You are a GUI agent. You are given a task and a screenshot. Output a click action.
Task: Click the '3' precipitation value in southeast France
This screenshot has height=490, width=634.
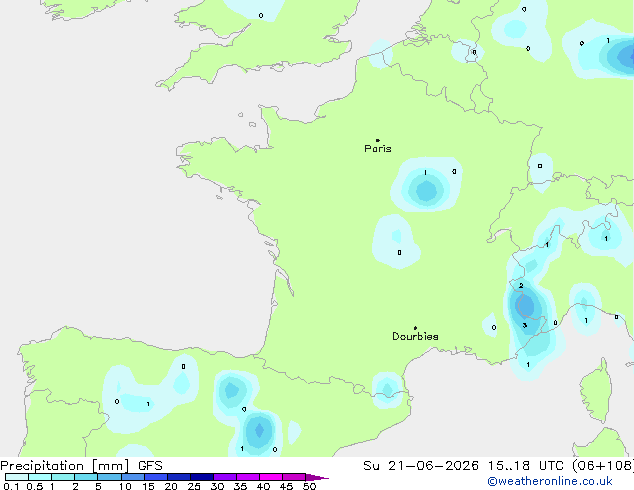pos(524,325)
